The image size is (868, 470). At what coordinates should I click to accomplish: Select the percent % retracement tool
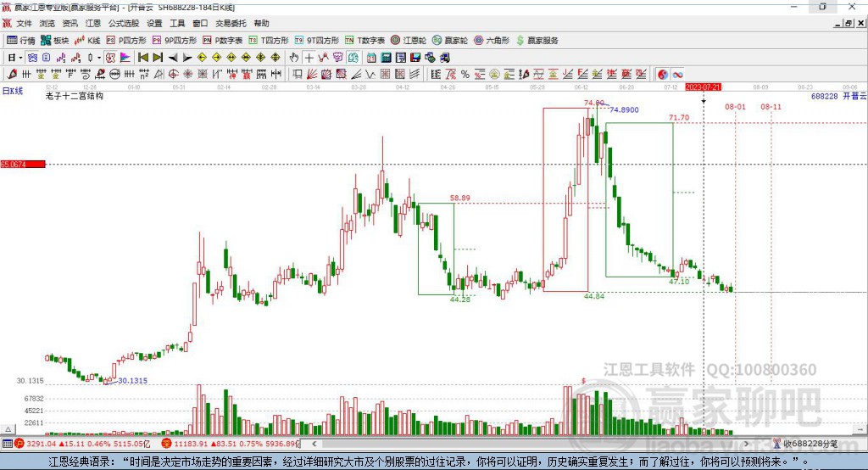click(465, 75)
